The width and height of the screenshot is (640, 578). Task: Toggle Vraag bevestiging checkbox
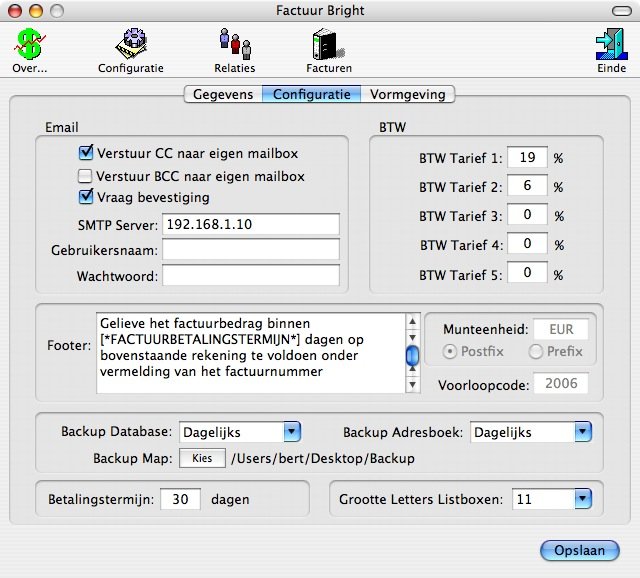85,197
